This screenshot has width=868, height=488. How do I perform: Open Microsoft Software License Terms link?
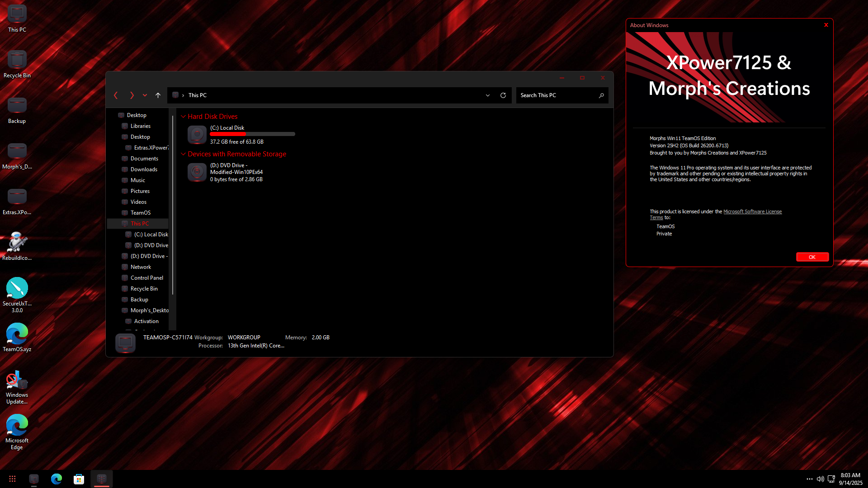click(752, 211)
